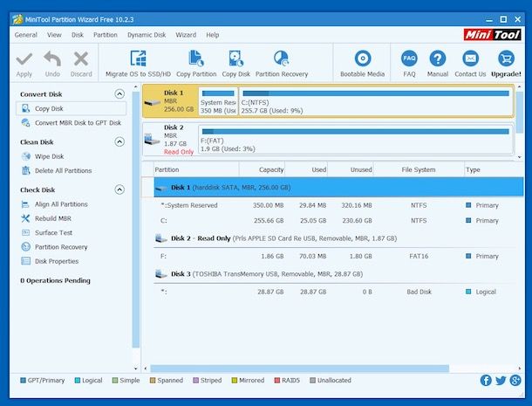This screenshot has height=406, width=532.
Task: Choose Copy Disk in the sidebar
Action: tap(71, 108)
